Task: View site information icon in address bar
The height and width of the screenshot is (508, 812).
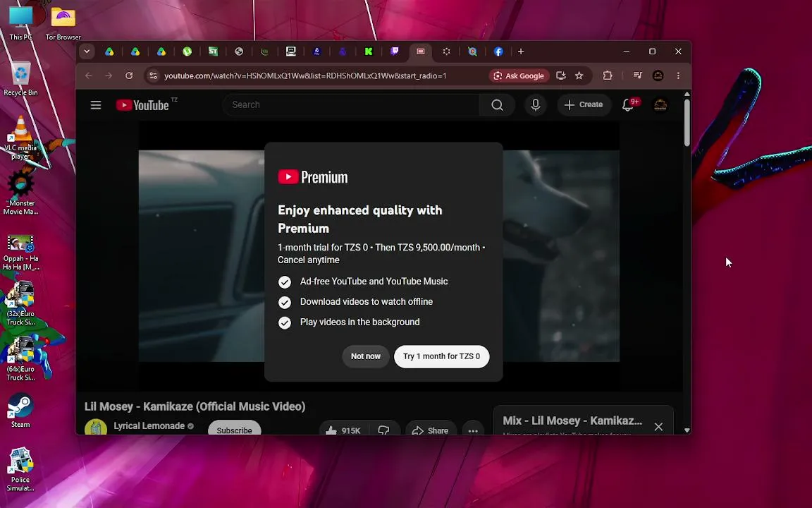Action: point(153,75)
